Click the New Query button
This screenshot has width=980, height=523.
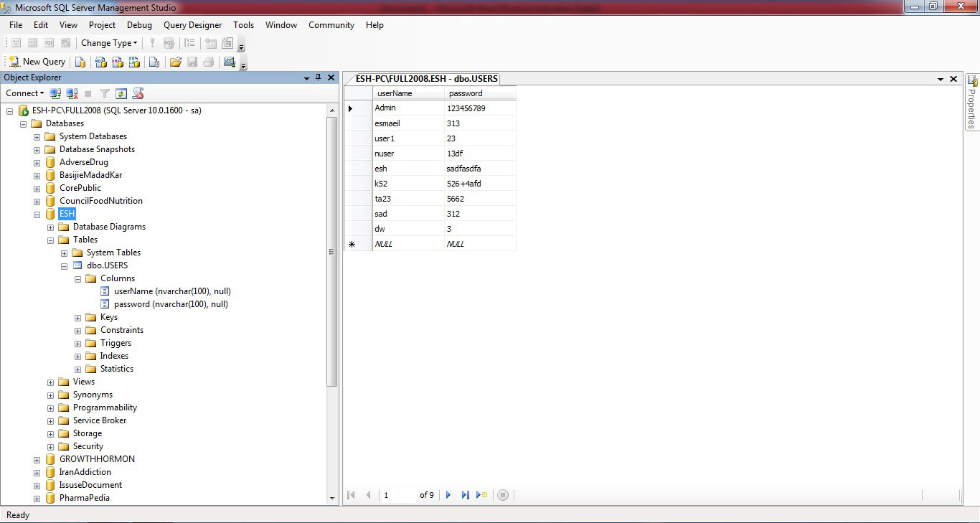37,62
